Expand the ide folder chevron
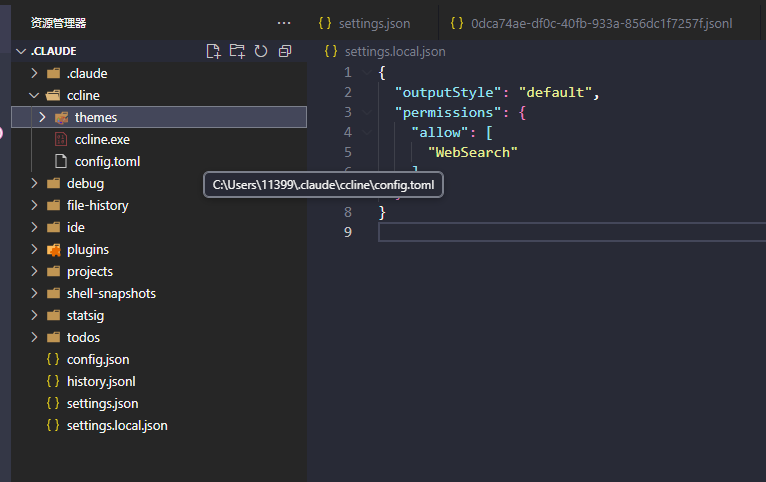The height and width of the screenshot is (482, 766). [34, 227]
